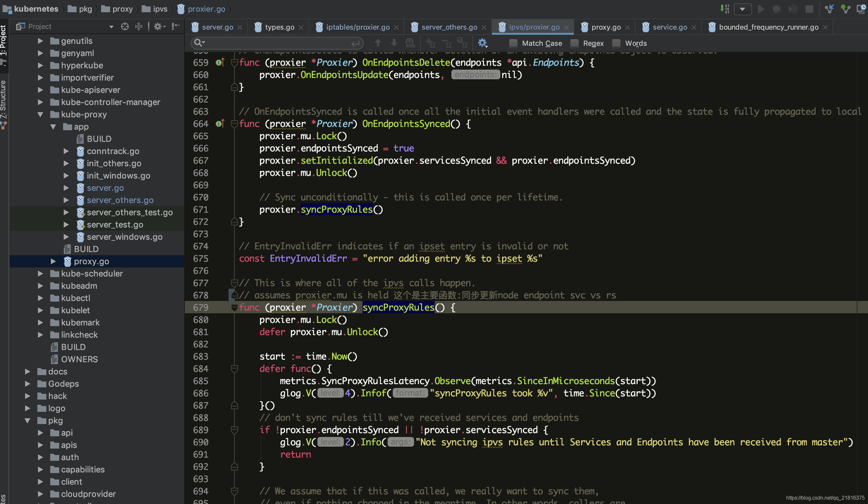Screen dimensions: 868x504
Task: Expand the docs folder
Action: click(27, 372)
